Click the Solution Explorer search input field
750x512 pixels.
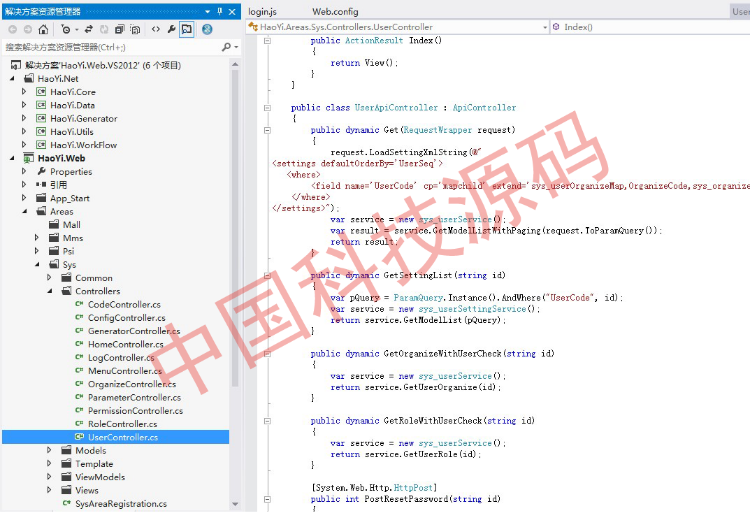111,47
